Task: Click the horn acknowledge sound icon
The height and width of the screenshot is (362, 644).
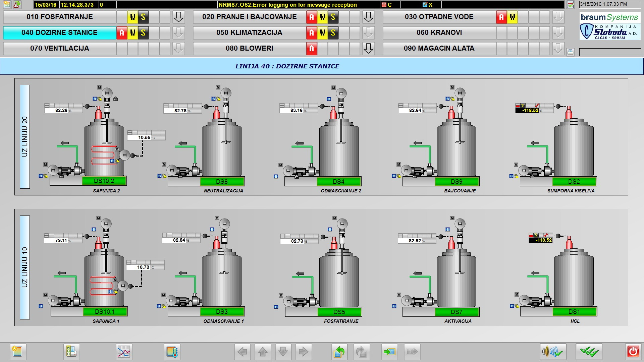Action: tap(553, 352)
